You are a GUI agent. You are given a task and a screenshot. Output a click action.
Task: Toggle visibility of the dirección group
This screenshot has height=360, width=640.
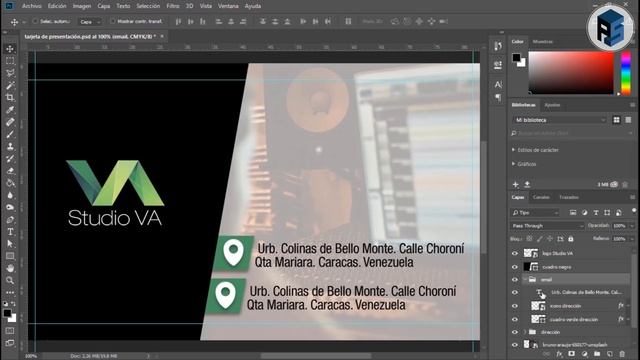515,332
